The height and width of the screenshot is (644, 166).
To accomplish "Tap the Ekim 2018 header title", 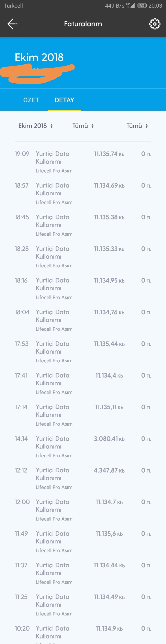I will pos(39,58).
